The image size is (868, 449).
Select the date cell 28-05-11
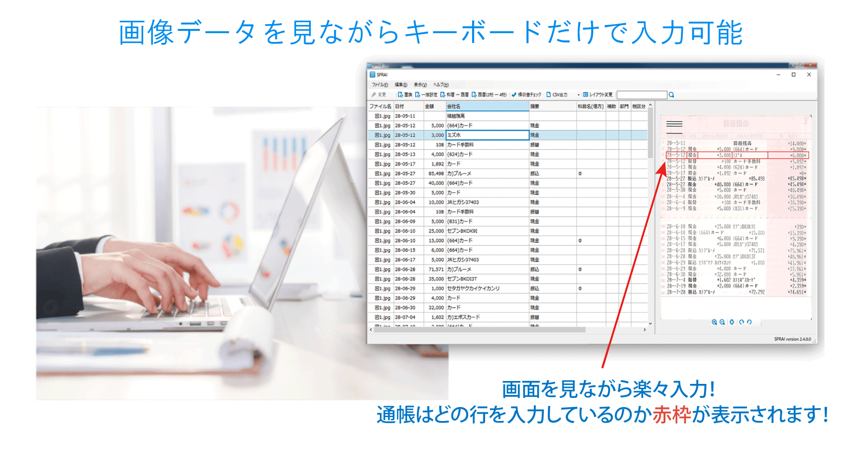[408, 116]
